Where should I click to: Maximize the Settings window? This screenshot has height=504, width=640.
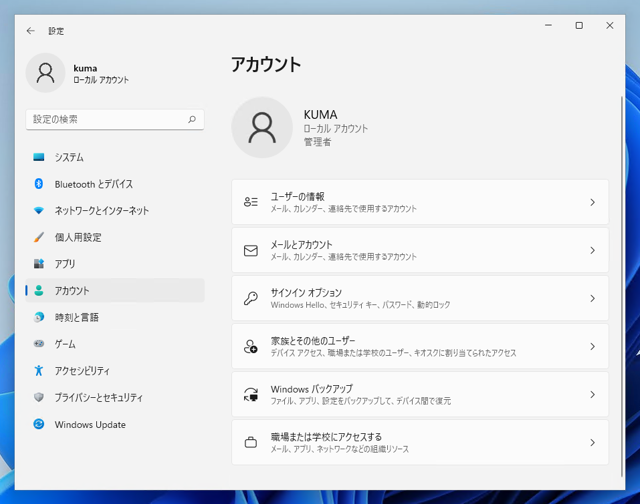pyautogui.click(x=579, y=25)
